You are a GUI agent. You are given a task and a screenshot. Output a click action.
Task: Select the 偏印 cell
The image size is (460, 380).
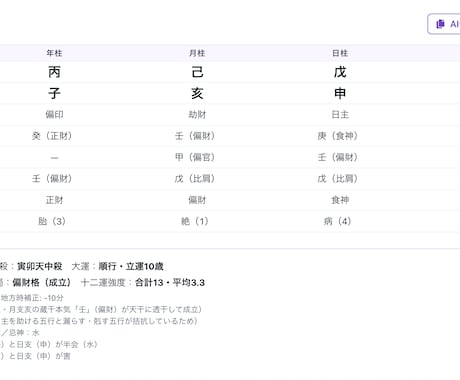54,115
